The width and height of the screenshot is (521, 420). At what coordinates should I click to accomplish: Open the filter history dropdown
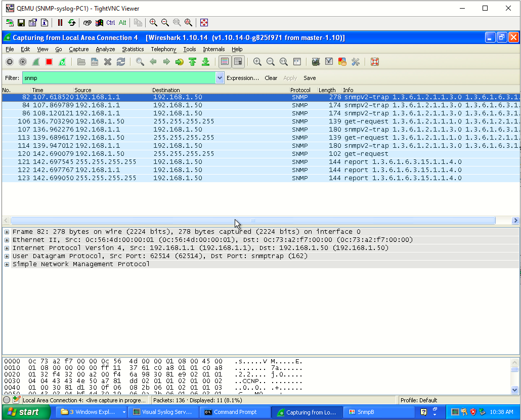coord(220,78)
